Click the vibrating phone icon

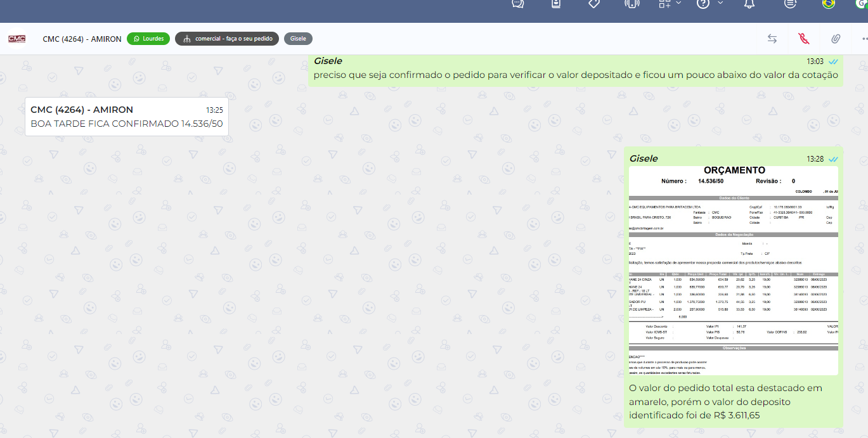[x=631, y=4]
